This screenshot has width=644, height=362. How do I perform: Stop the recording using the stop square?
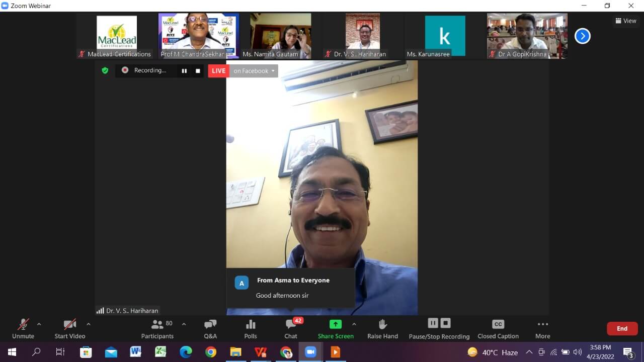[x=198, y=71]
